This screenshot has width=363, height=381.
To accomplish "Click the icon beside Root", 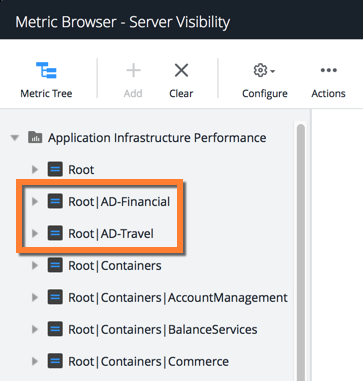I will pyautogui.click(x=55, y=169).
